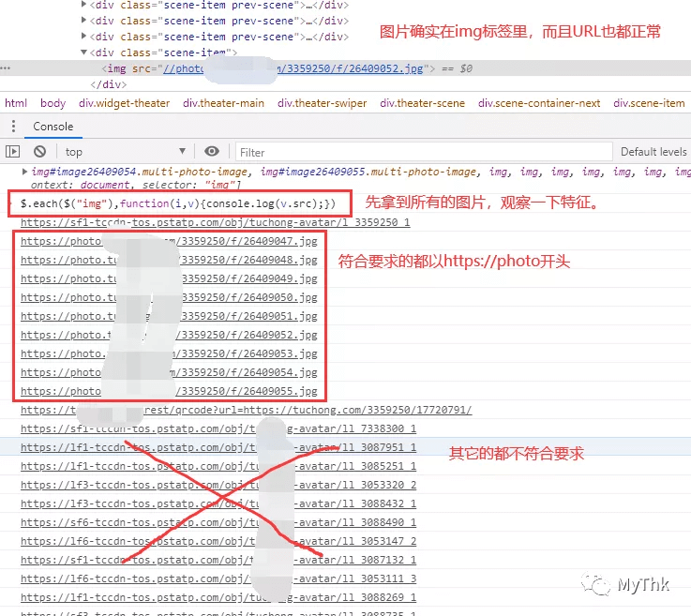This screenshot has width=691, height=616.
Task: Expand the third prev-scene div arrow
Action: pyautogui.click(x=83, y=37)
